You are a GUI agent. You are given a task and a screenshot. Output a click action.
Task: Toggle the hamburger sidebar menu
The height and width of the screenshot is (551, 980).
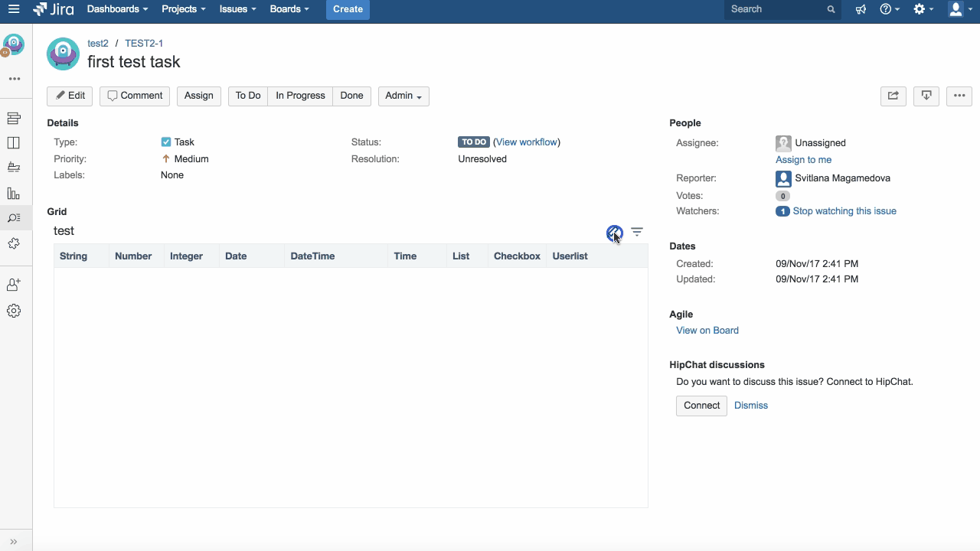(14, 9)
